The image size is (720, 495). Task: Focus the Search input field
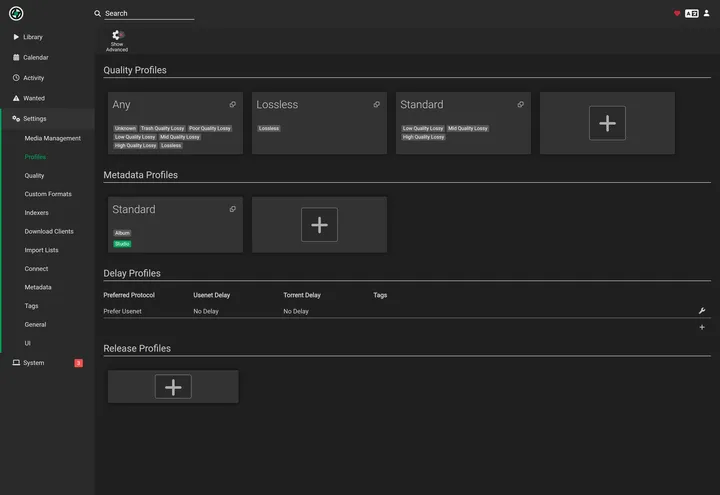(x=149, y=13)
